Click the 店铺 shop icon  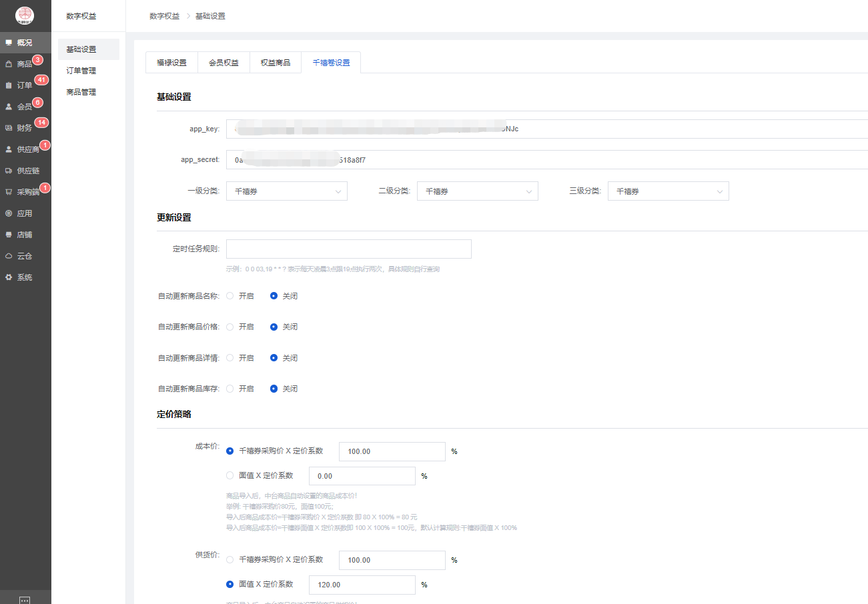pyautogui.click(x=9, y=235)
